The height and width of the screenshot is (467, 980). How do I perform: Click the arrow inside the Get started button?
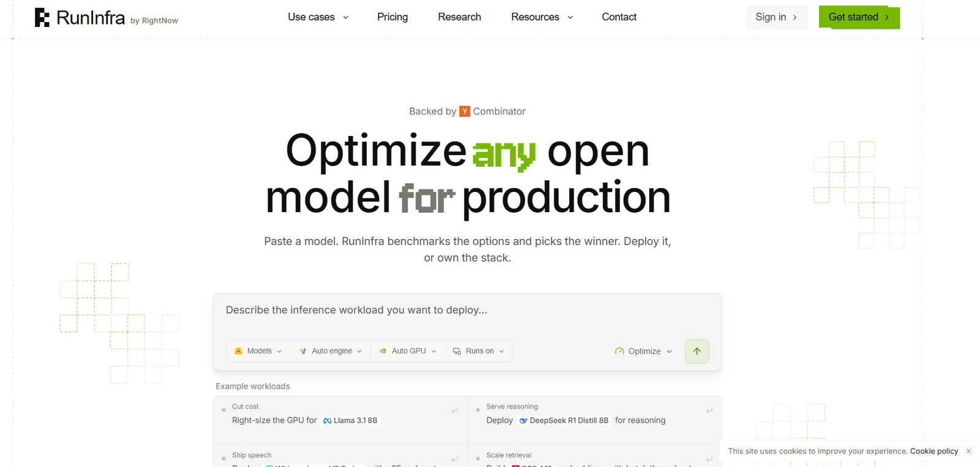[x=886, y=17]
